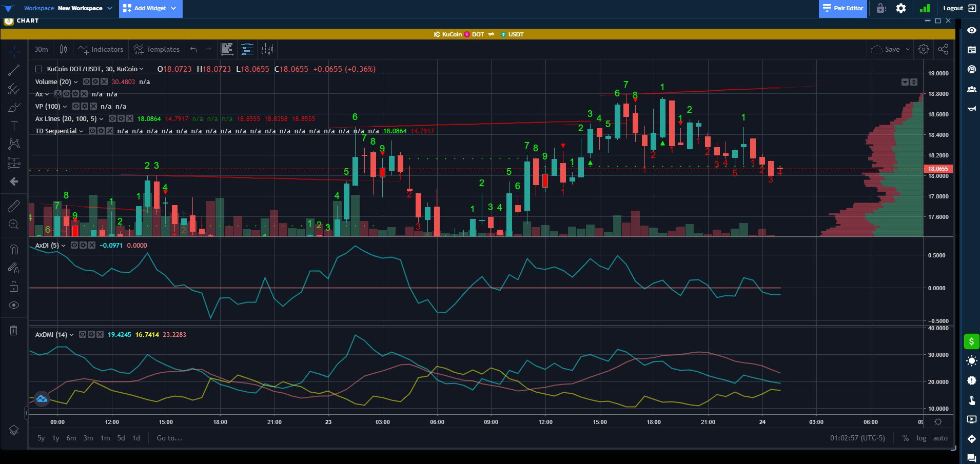The image size is (980, 464).
Task: Open the ruler measure tool
Action: click(x=14, y=206)
